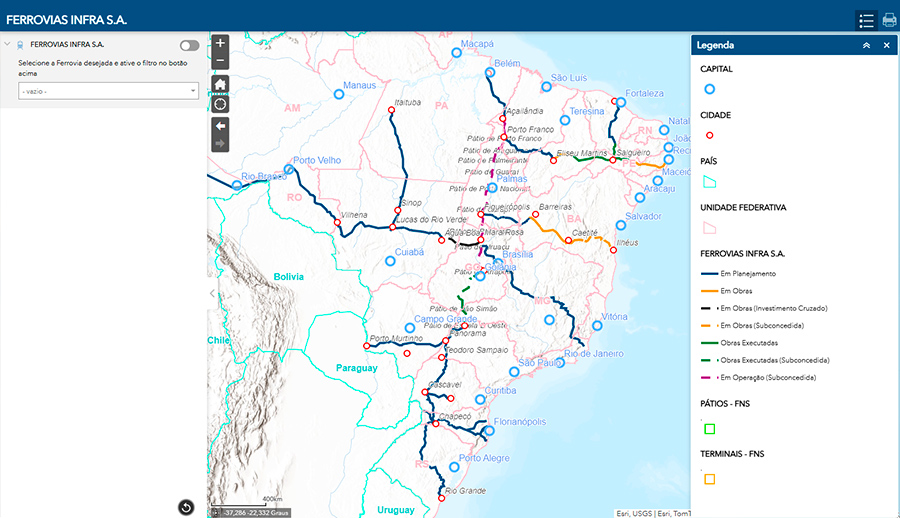Click 'Em Obras (Investimento Cruzado)' legend entry
Viewport: 900px width, 518px height.
pos(774,308)
